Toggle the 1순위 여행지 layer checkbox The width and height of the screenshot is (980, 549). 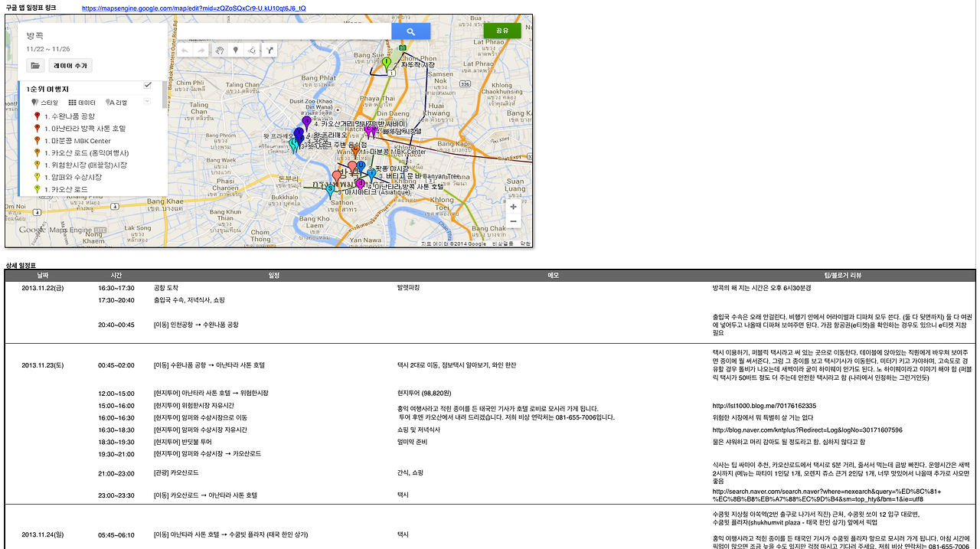tap(148, 85)
